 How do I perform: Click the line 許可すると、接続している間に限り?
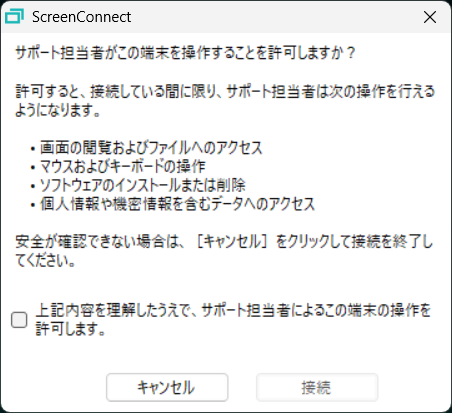pos(225,91)
